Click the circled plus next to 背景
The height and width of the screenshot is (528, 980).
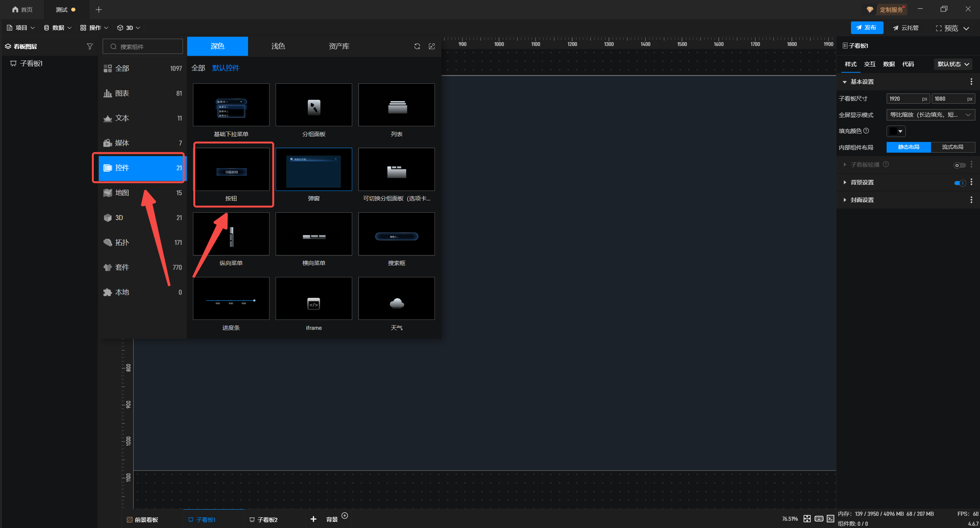(x=345, y=515)
